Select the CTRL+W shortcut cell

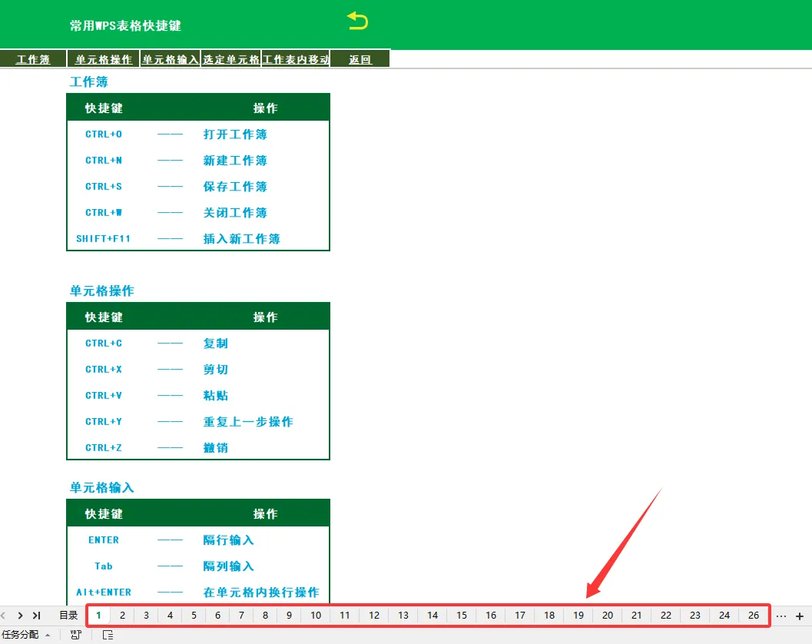click(104, 212)
